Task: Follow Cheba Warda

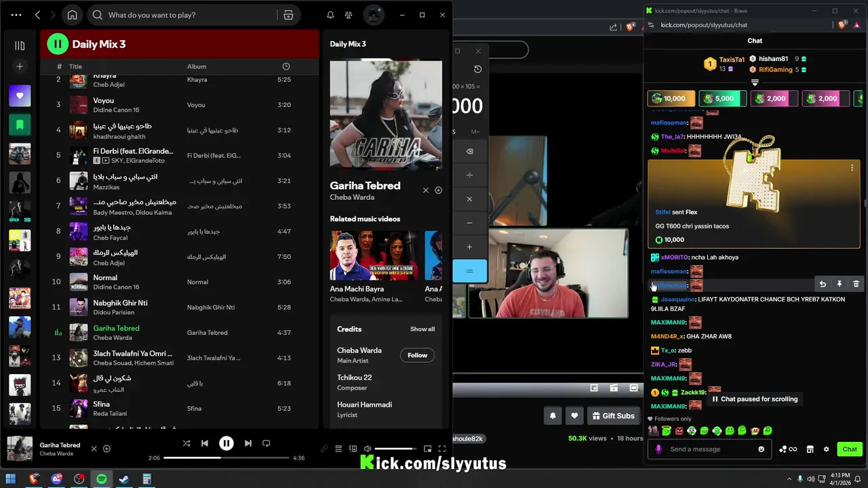Action: 417,355
